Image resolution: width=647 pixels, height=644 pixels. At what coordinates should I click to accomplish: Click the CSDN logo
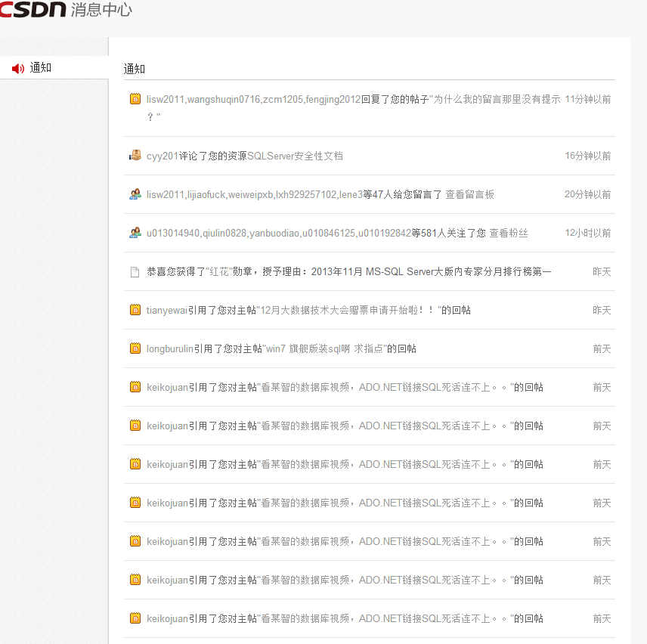(33, 10)
